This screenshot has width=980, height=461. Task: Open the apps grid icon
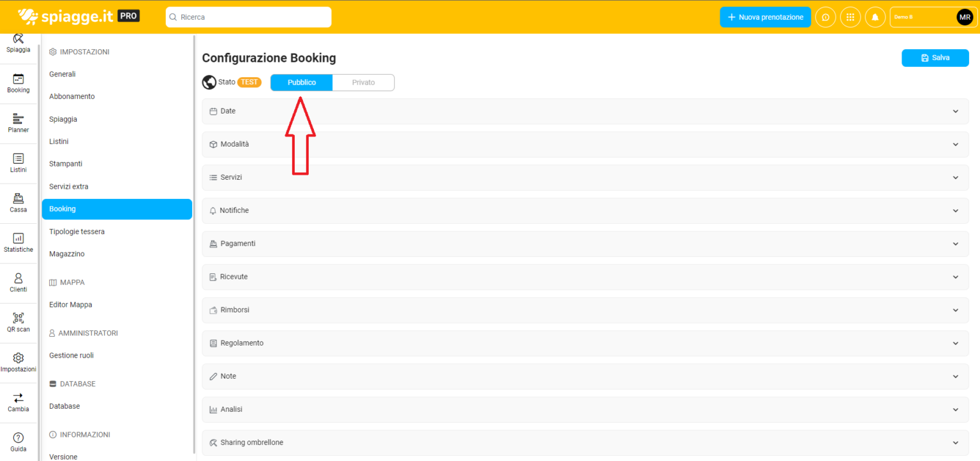point(850,17)
